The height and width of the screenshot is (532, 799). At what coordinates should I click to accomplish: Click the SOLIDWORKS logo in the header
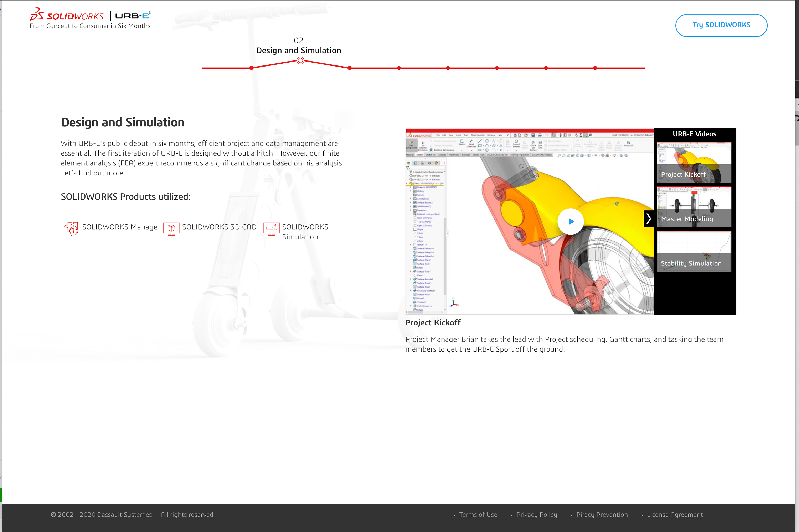point(67,14)
